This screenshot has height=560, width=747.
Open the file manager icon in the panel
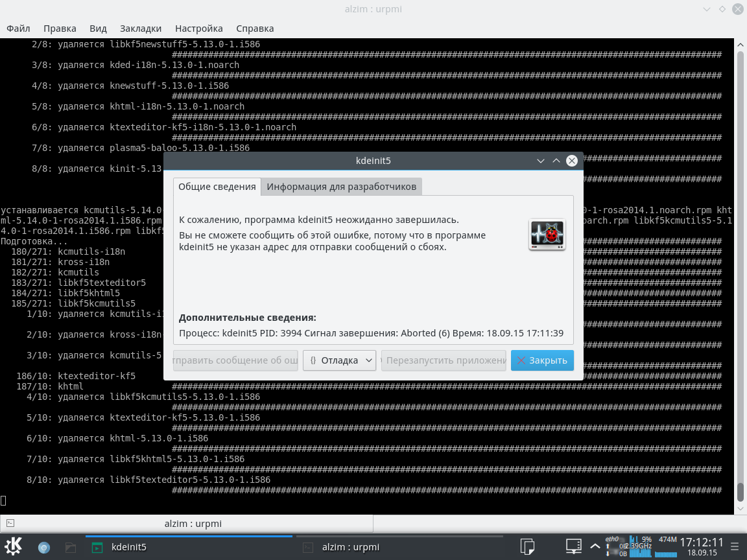71,548
